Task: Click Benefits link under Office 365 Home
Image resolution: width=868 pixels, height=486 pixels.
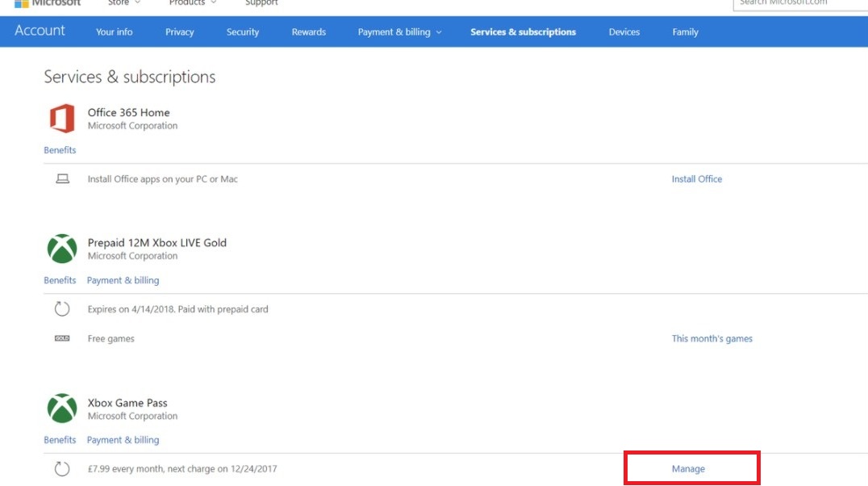Action: tap(60, 150)
